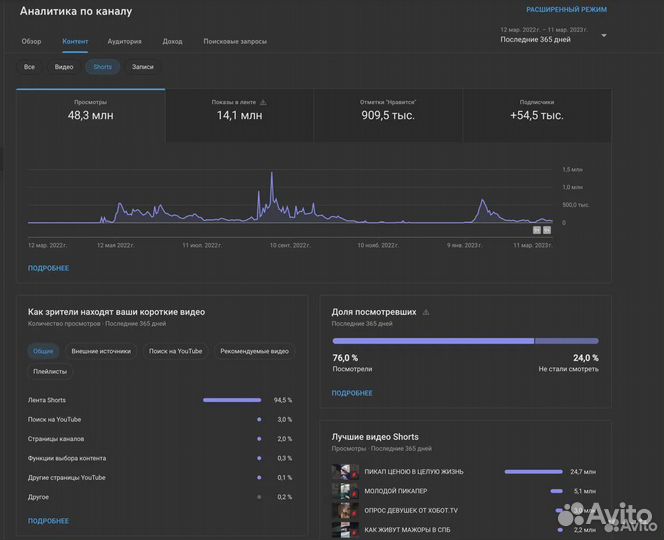The width and height of the screenshot is (664, 540).
Task: Open thumbnail of МОЛОДОЙ ПИКАПЕР video
Action: (x=345, y=491)
